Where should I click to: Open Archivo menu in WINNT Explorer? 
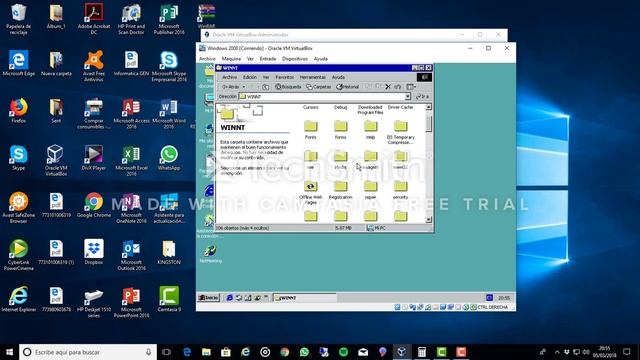tap(229, 77)
